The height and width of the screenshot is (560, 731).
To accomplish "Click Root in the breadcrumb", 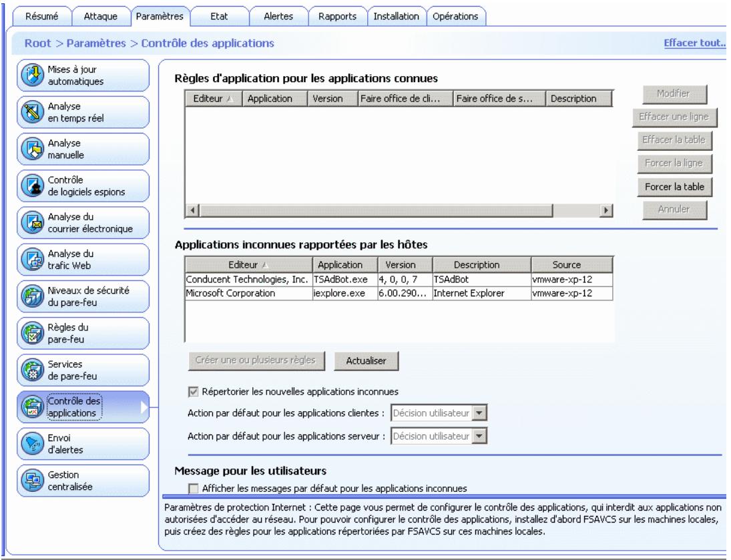I will 38,43.
